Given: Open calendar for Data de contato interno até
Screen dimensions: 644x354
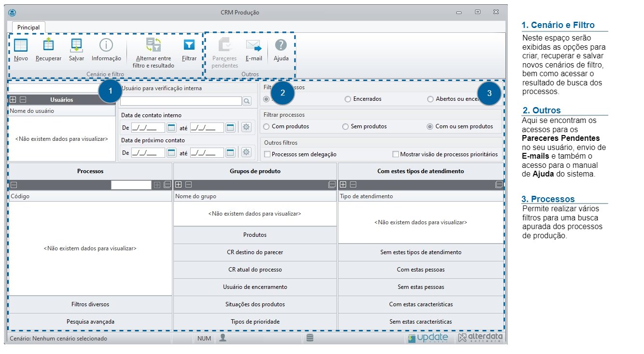Looking at the screenshot, I should click(x=230, y=127).
